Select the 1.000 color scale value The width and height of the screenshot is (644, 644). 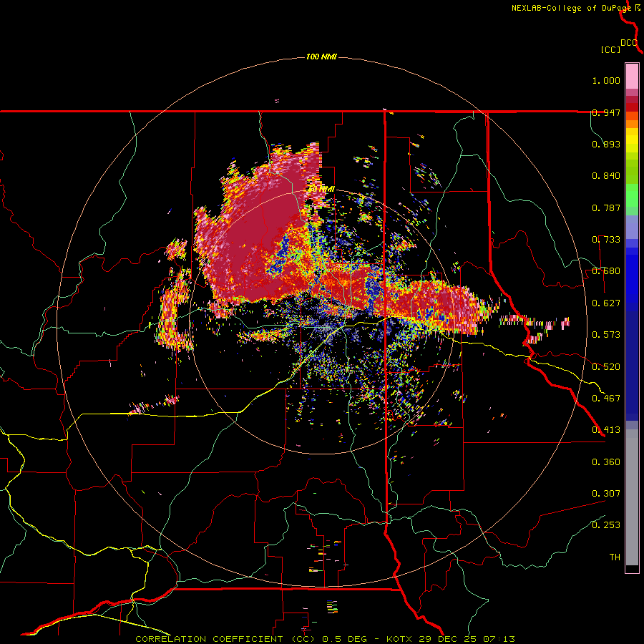[x=606, y=80]
